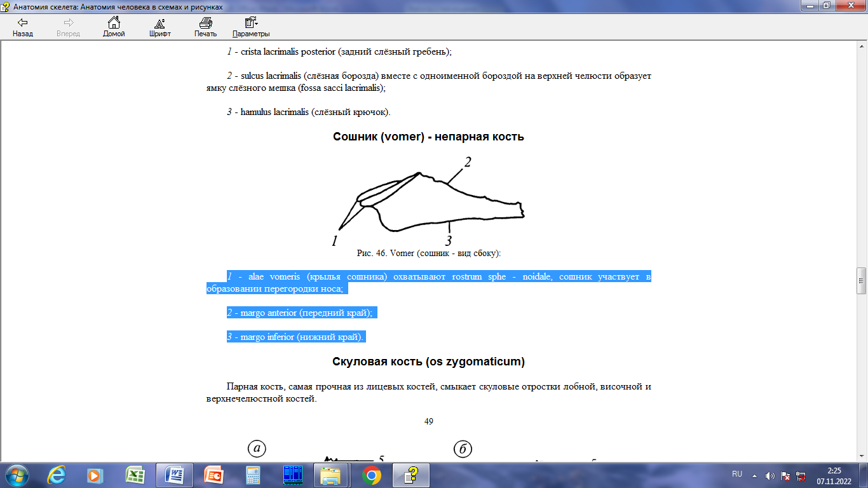Click the vomer bone diagram

(x=431, y=201)
